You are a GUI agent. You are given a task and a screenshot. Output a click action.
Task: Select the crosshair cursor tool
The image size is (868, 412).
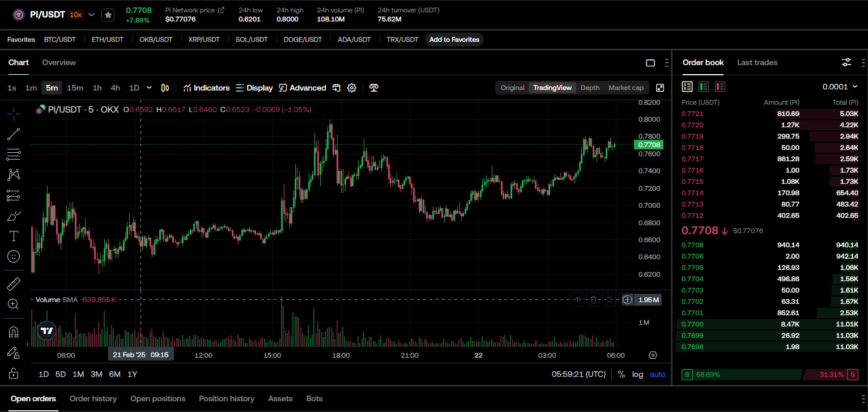click(x=14, y=114)
